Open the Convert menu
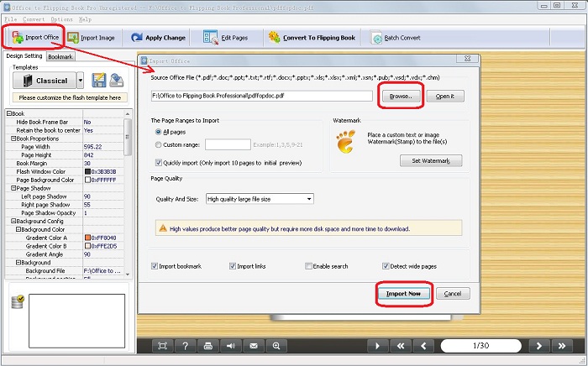Image resolution: width=588 pixels, height=366 pixels. tap(34, 19)
